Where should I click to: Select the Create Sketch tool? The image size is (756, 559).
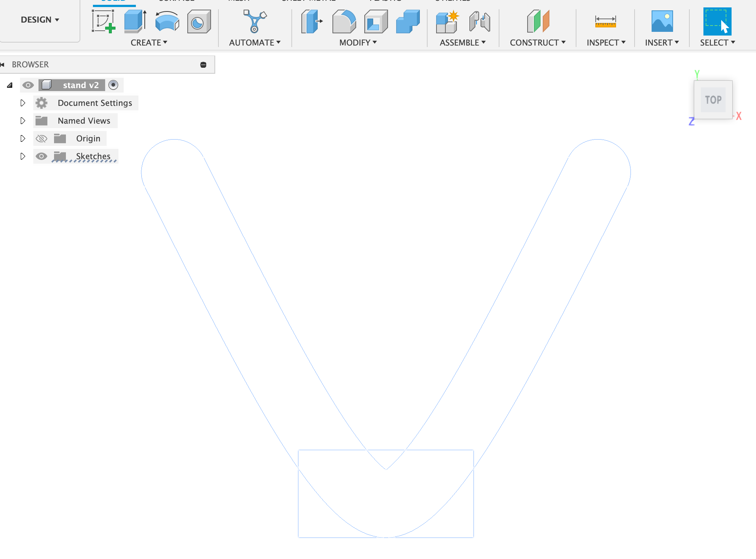click(103, 21)
